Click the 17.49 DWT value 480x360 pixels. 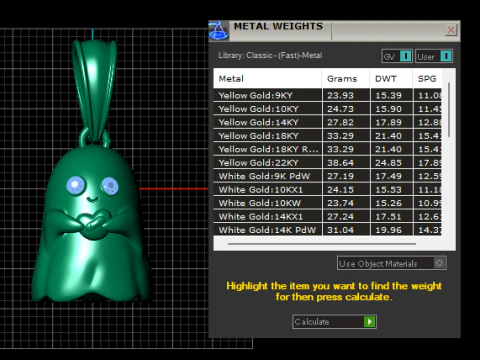[x=388, y=176]
